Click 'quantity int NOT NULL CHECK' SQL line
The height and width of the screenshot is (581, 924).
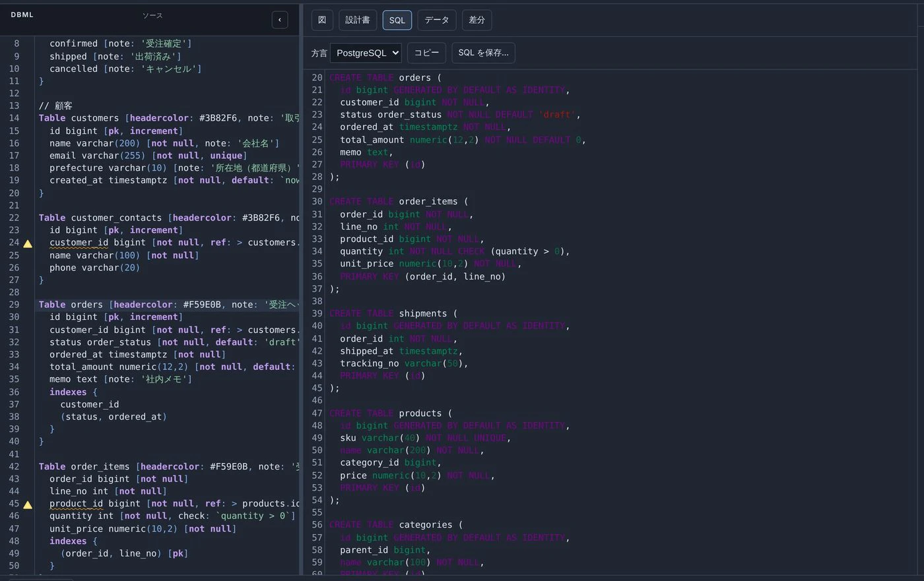point(455,251)
